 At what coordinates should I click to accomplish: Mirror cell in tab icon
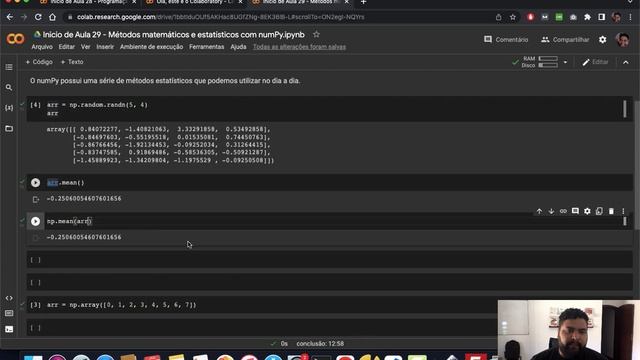click(x=599, y=211)
